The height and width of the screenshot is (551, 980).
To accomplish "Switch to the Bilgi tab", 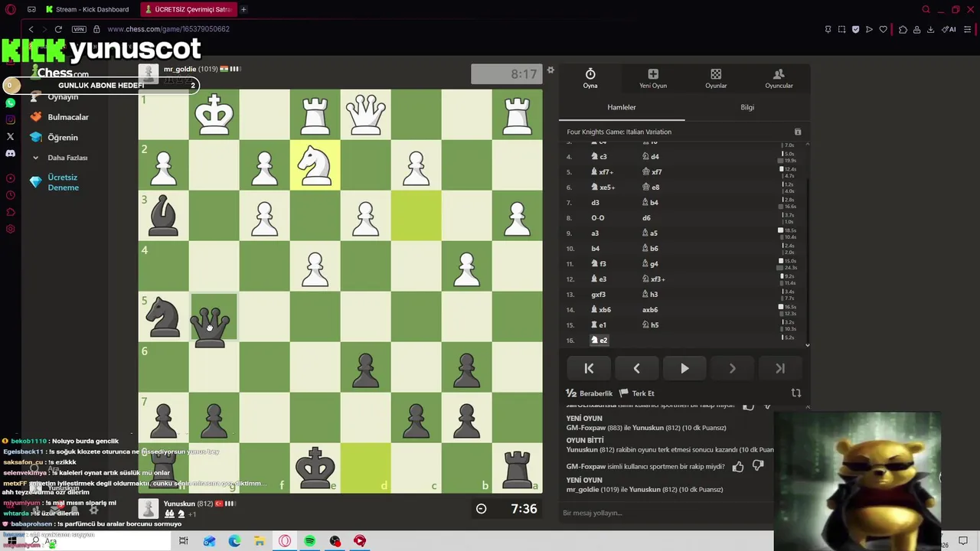I will pyautogui.click(x=747, y=107).
